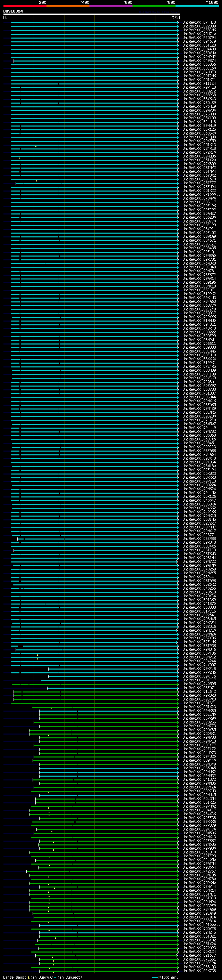This screenshot has height=980, width=222.
Task: Click the purple ~60% identity legend bar
Action: click(111, 6)
